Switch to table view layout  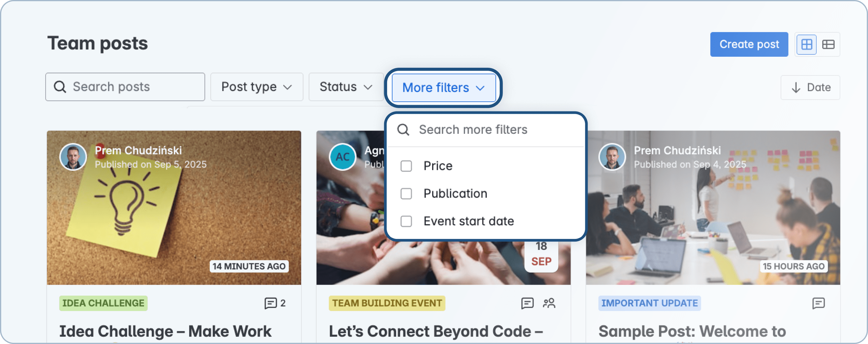(x=829, y=44)
